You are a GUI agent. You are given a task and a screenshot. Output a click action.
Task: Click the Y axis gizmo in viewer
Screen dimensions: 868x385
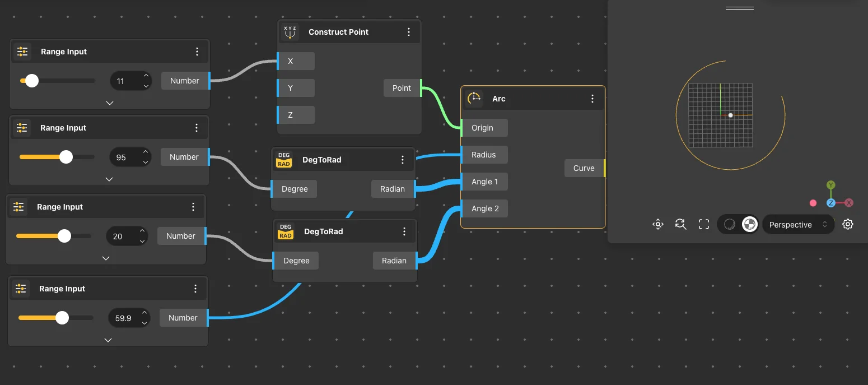(831, 185)
